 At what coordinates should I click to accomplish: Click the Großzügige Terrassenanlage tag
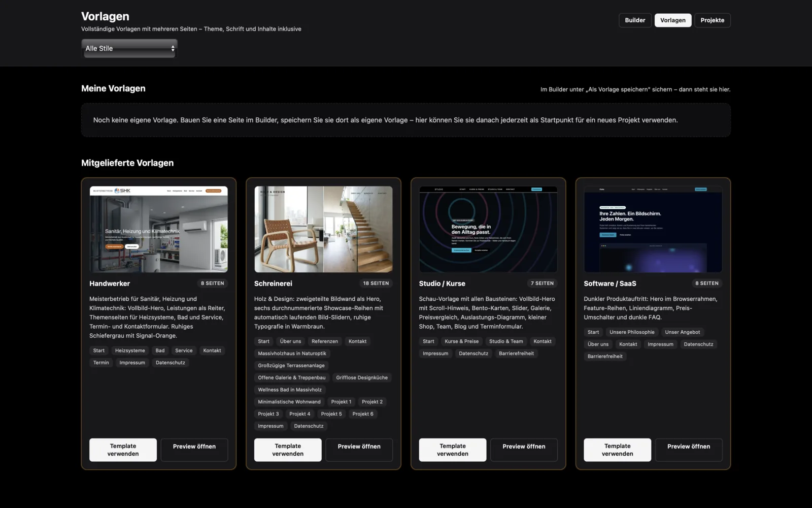click(291, 366)
